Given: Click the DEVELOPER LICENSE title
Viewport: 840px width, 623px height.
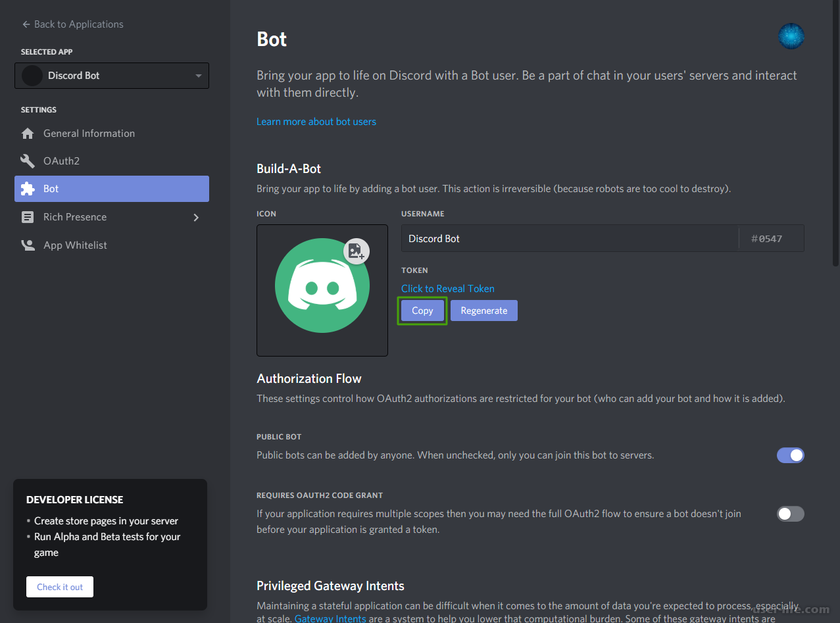Looking at the screenshot, I should pyautogui.click(x=75, y=500).
